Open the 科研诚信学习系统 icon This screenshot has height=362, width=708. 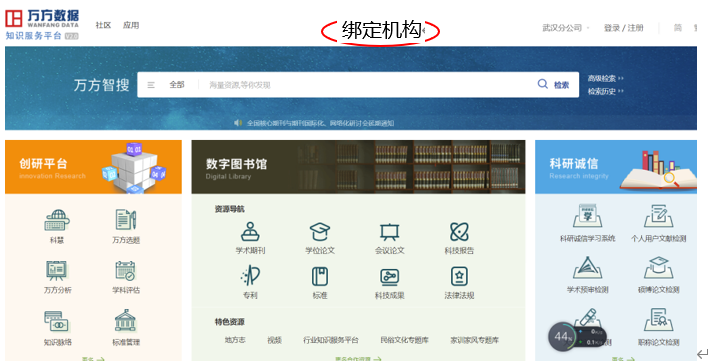(x=587, y=216)
